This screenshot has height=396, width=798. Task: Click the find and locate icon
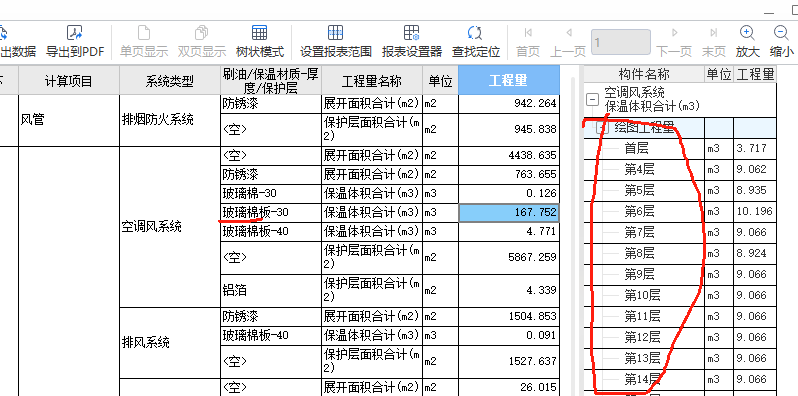(475, 33)
